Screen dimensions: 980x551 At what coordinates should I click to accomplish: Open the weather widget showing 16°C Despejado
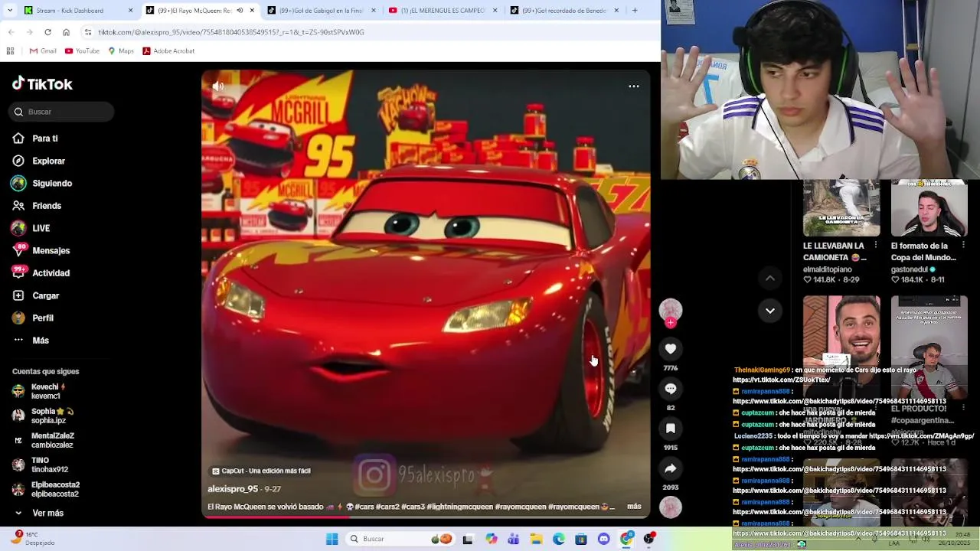(x=32, y=539)
